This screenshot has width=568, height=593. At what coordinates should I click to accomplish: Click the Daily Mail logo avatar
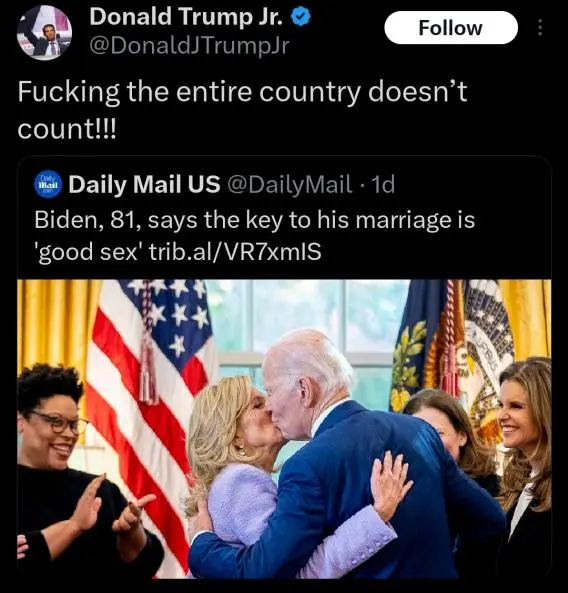click(48, 184)
